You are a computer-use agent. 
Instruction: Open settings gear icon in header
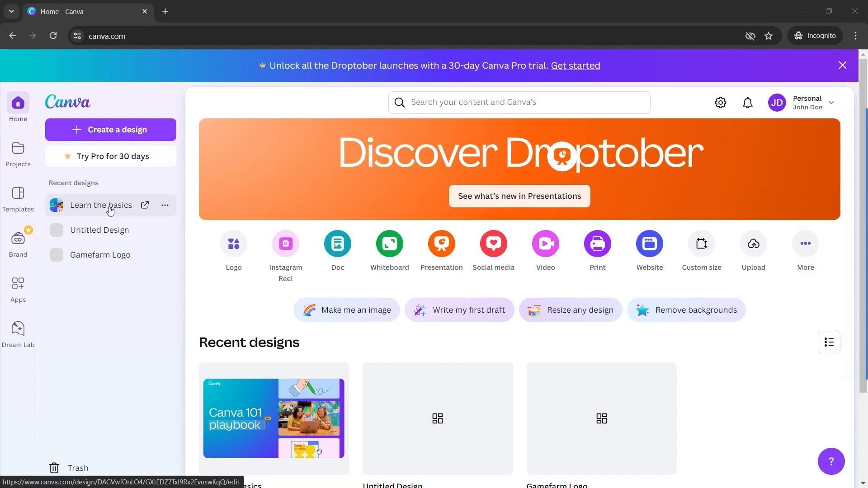pyautogui.click(x=721, y=103)
